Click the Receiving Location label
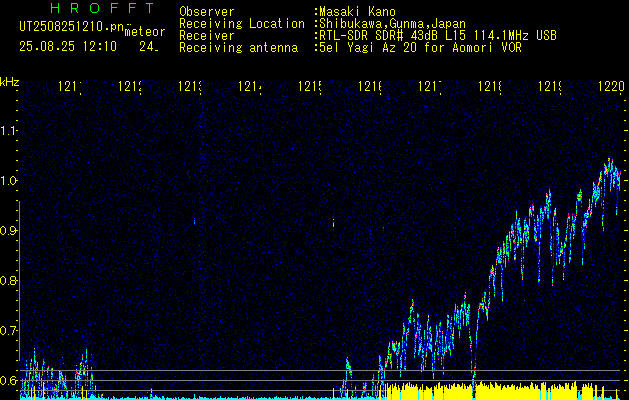This screenshot has height=400, width=629. [x=242, y=24]
